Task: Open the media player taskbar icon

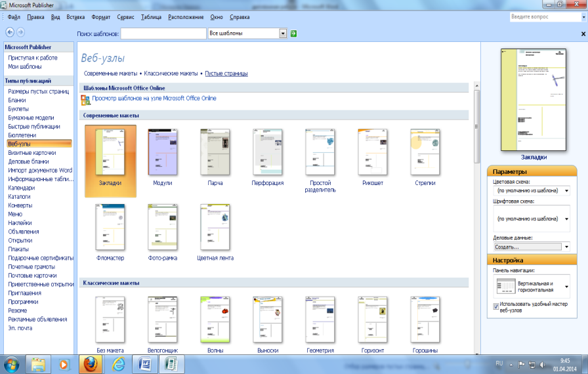Action: pos(64,364)
